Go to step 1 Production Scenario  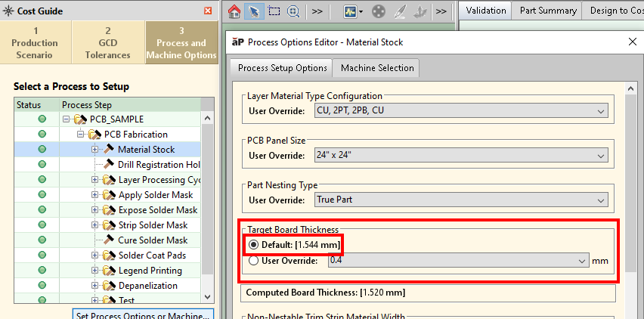pos(35,42)
